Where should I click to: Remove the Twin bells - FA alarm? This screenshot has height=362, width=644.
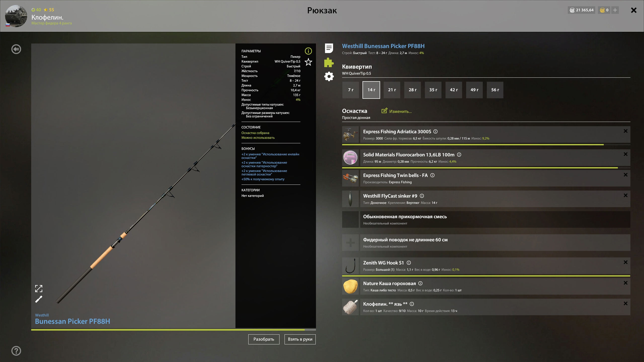pos(625,175)
